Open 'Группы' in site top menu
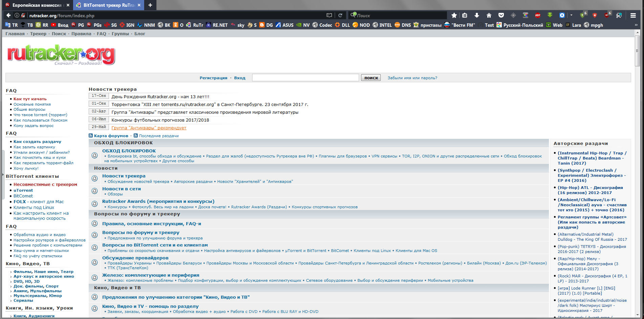 120,34
